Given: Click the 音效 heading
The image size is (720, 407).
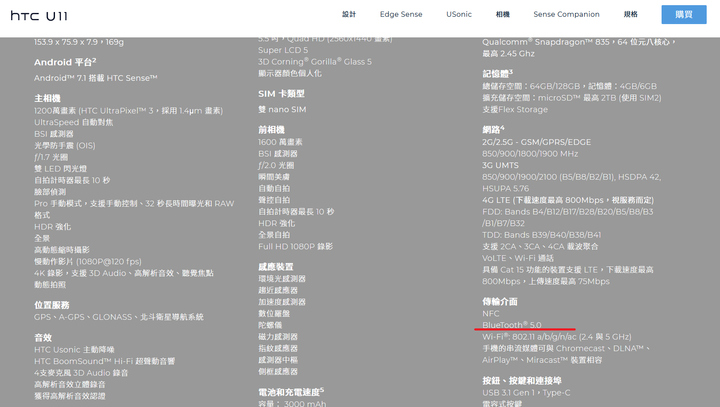Looking at the screenshot, I should (43, 338).
